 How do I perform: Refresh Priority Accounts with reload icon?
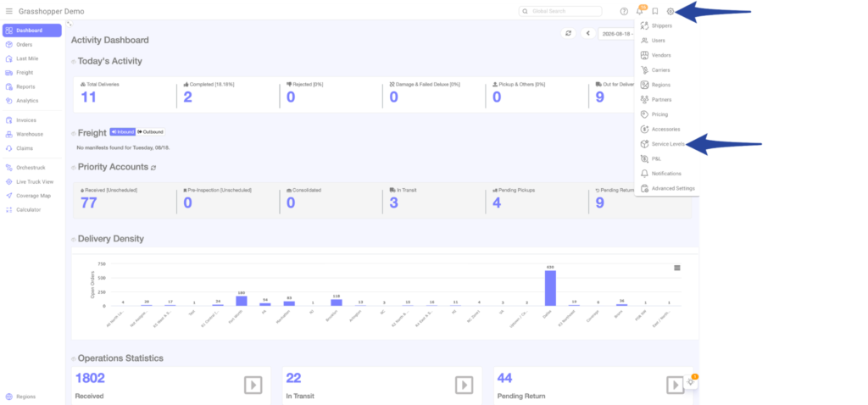(153, 167)
